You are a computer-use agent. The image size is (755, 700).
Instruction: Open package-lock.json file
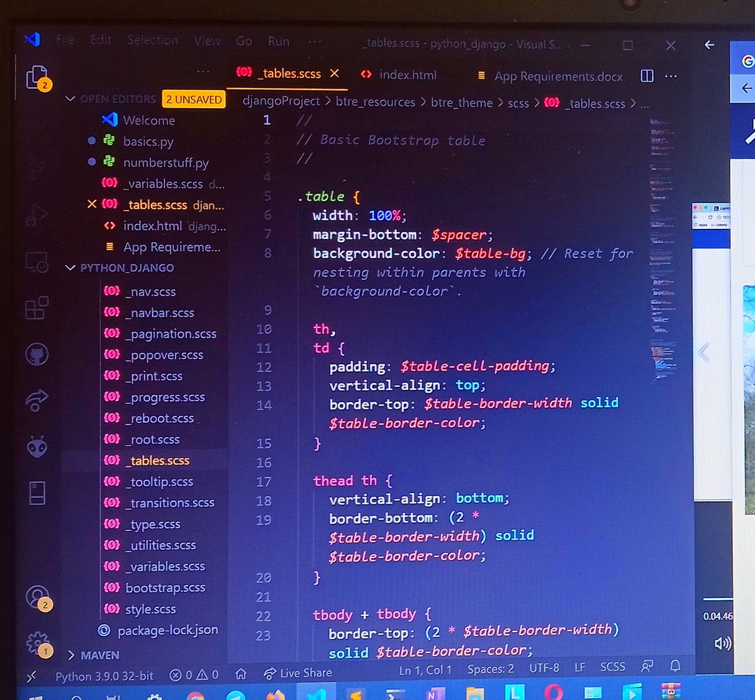click(x=167, y=630)
